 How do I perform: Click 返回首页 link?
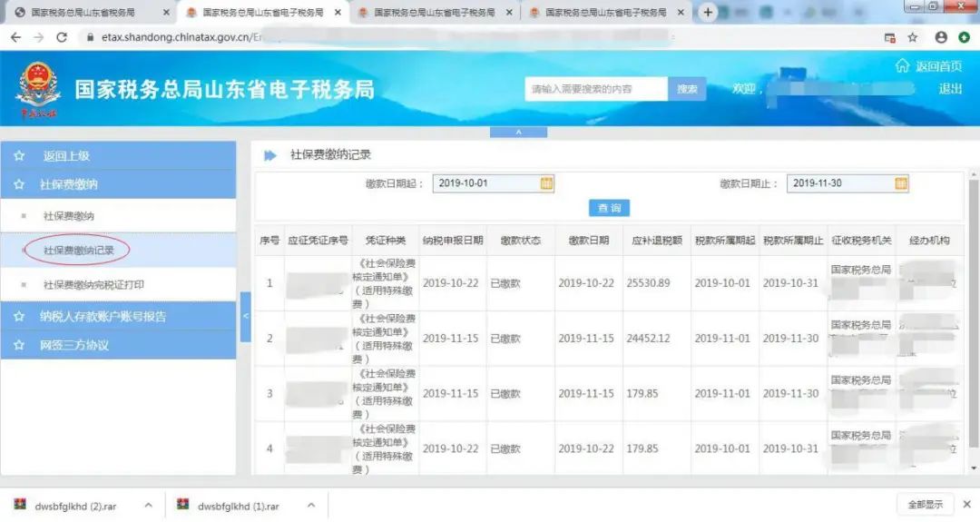click(x=938, y=66)
